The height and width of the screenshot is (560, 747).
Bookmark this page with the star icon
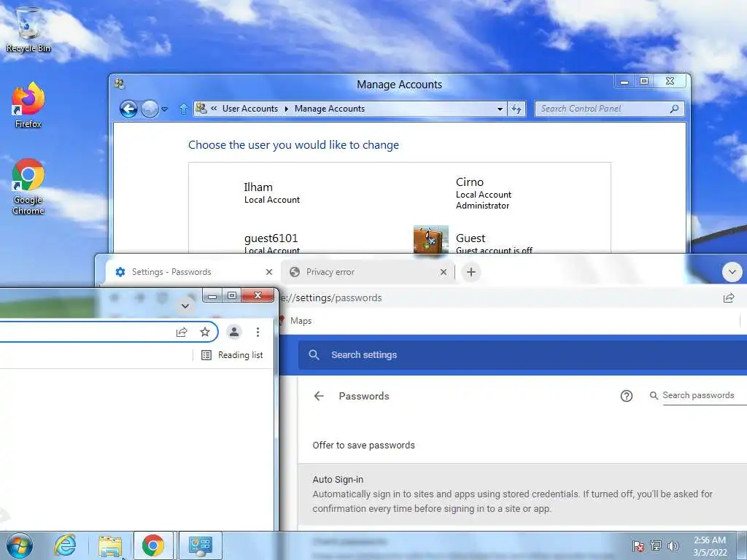tap(205, 332)
